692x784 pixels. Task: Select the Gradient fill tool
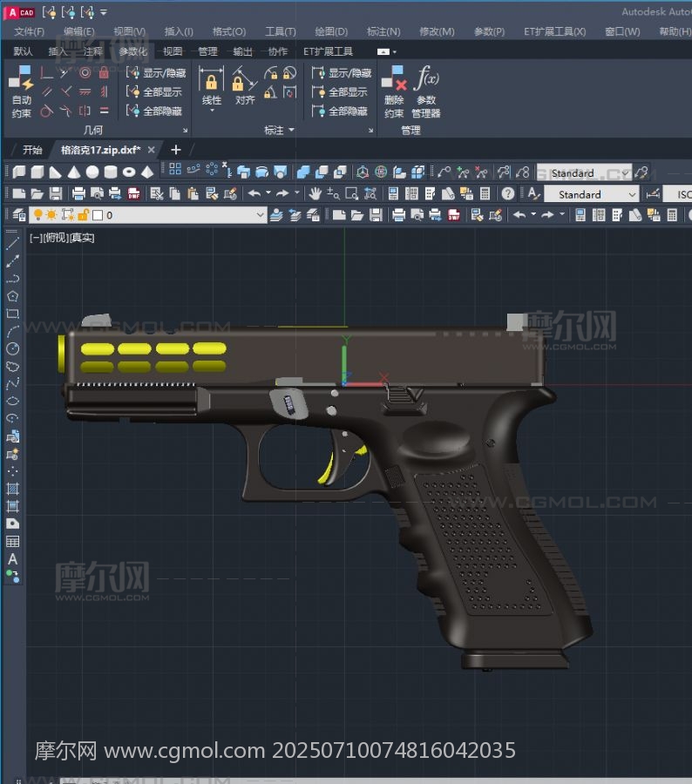(12, 506)
